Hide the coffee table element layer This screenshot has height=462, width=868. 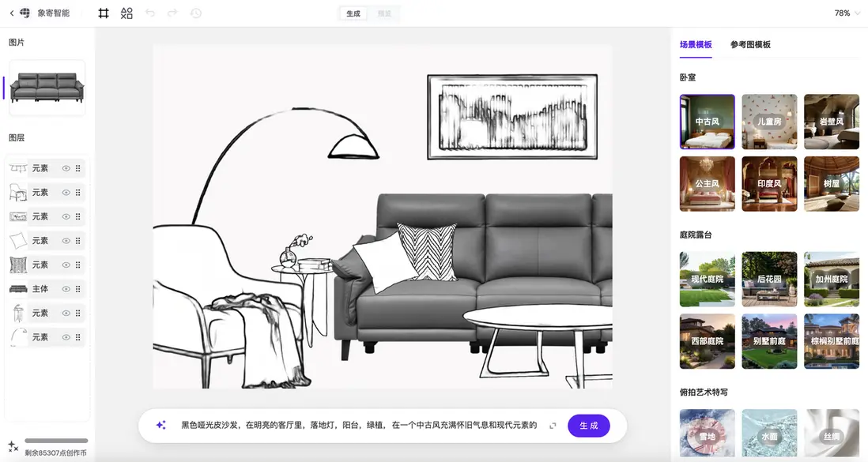[66, 168]
